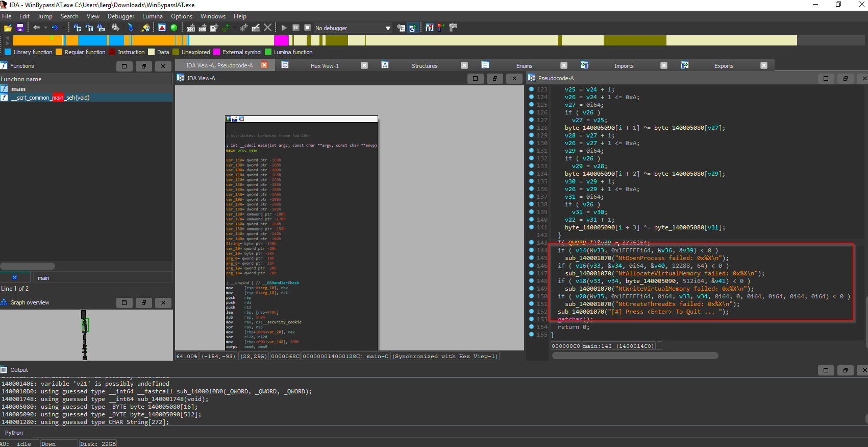
Task: Click the Function name column header
Action: (x=86, y=79)
